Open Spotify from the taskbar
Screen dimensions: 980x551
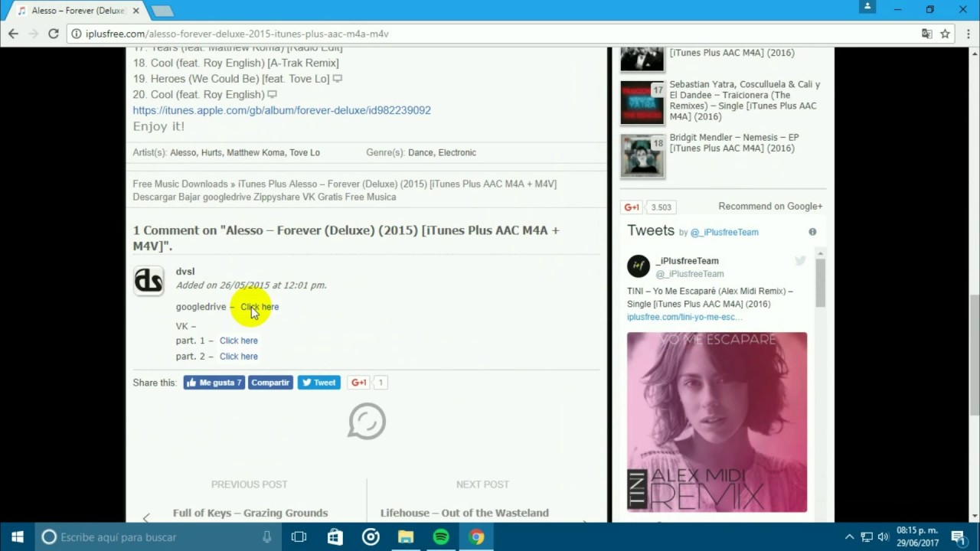tap(441, 537)
